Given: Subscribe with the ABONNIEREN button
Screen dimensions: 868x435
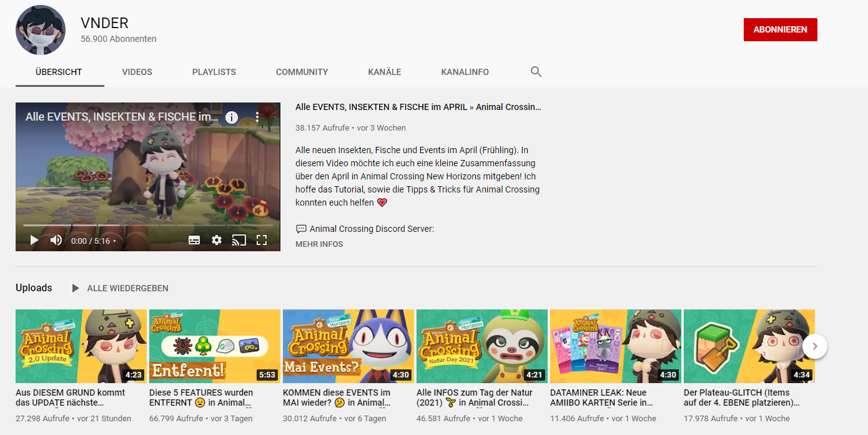Looking at the screenshot, I should point(781,29).
